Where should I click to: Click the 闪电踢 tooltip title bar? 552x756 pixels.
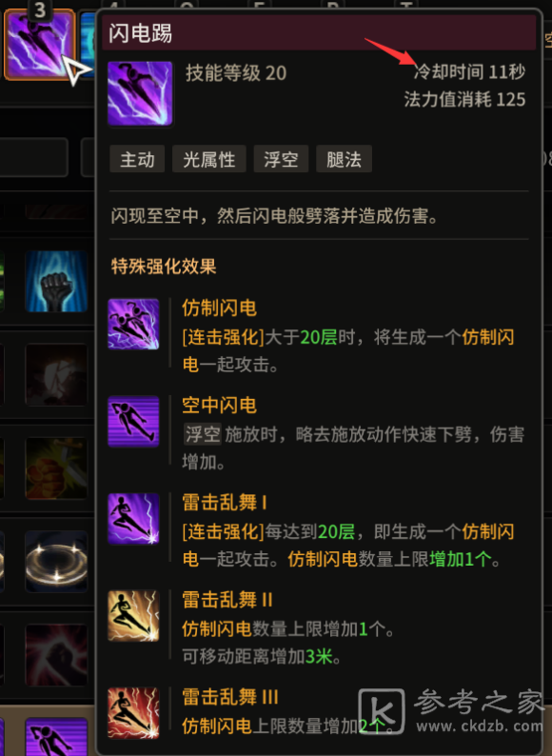pos(319,32)
